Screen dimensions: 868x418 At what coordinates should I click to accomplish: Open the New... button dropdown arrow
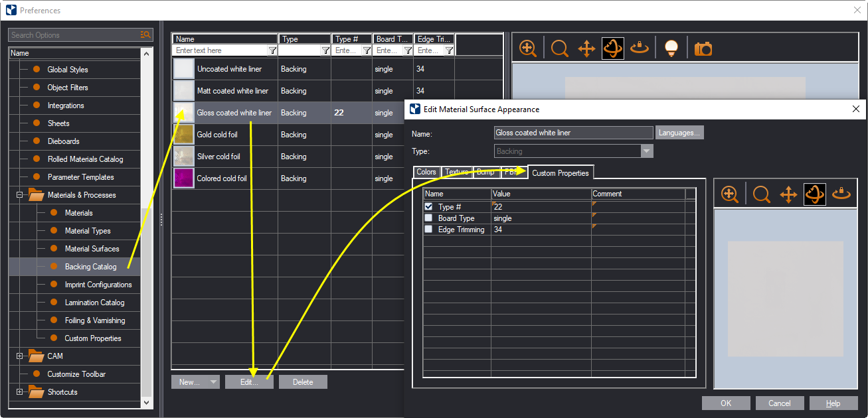click(213, 382)
